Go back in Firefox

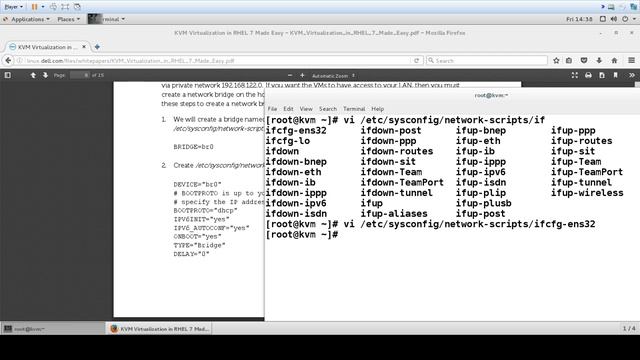tap(8, 60)
